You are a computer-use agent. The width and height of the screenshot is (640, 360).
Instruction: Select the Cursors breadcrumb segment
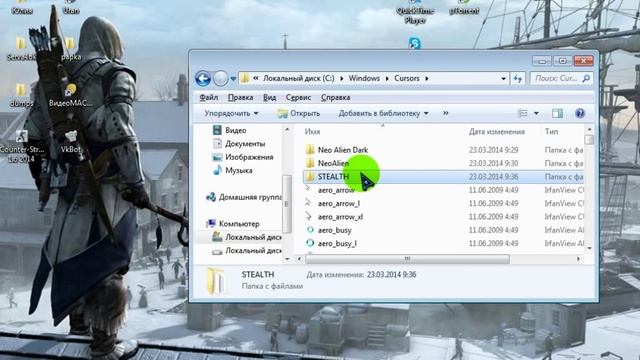pos(407,78)
